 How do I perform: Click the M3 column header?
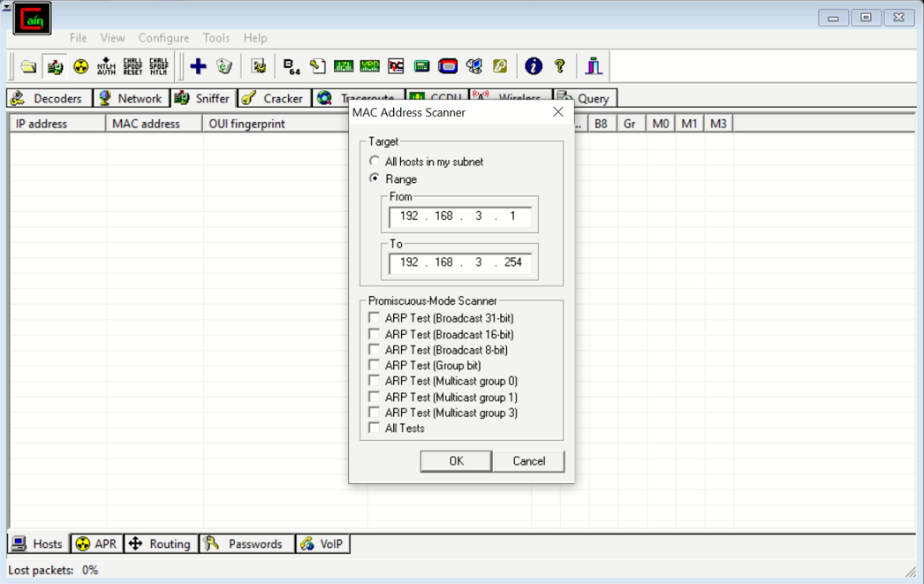tap(718, 124)
